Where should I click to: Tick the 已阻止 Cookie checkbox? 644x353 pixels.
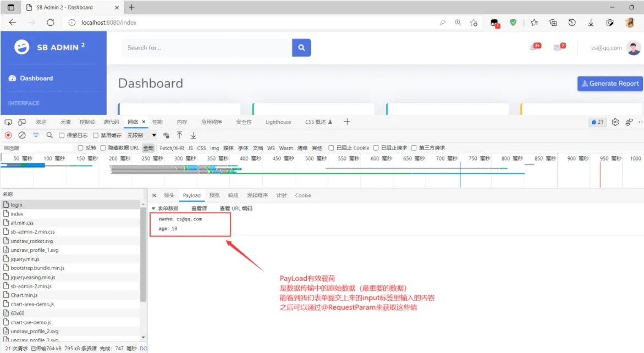(331, 148)
